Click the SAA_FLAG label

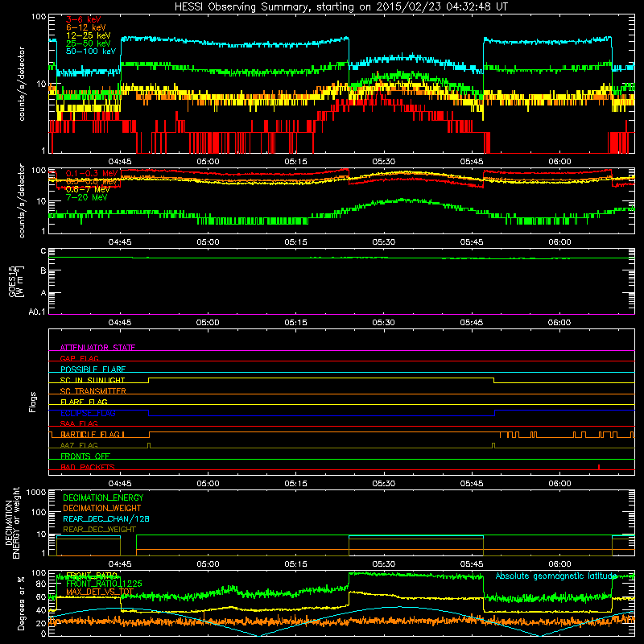pyautogui.click(x=79, y=423)
